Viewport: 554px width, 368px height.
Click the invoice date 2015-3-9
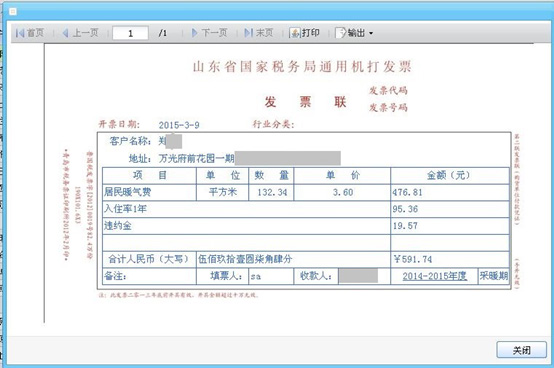179,125
